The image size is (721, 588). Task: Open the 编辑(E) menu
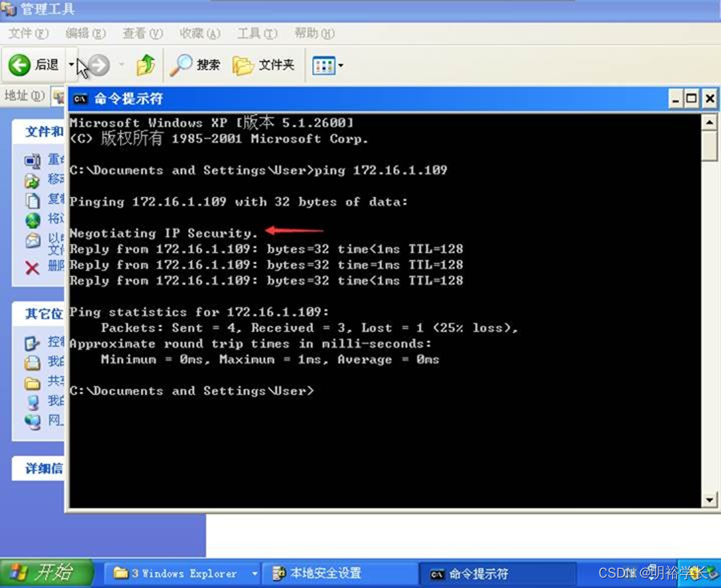[86, 33]
